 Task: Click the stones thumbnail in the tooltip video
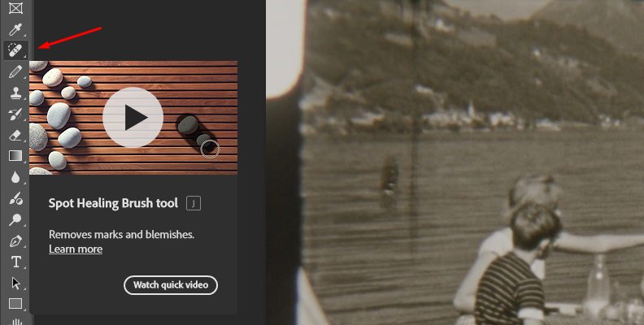[x=133, y=118]
